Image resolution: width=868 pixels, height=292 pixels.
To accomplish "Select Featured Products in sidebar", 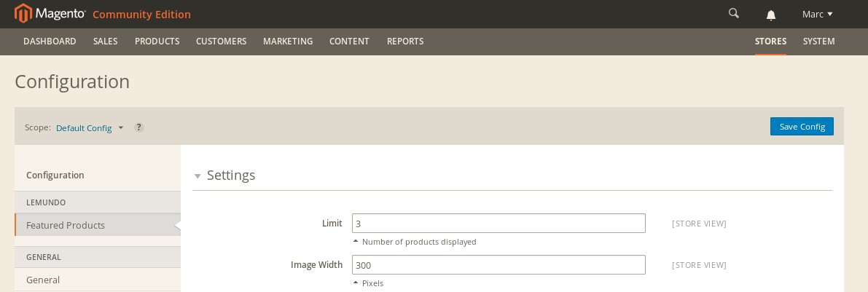I will (98, 225).
